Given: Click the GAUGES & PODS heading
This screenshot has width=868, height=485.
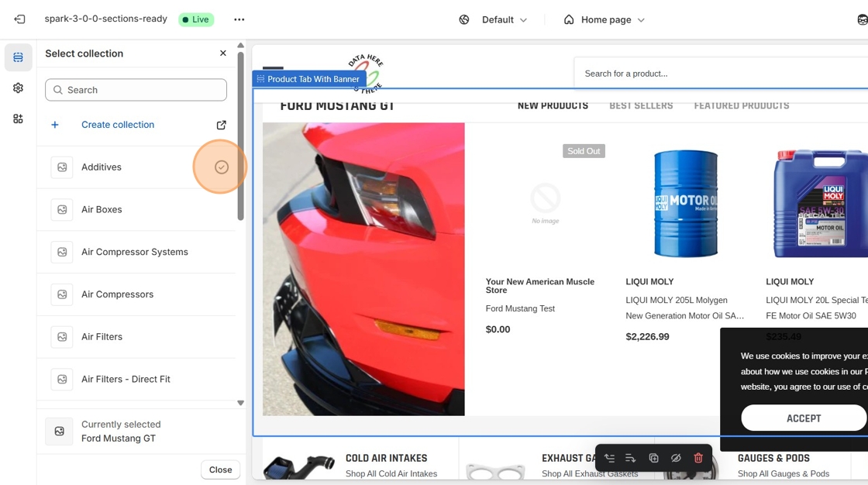Looking at the screenshot, I should pos(773,458).
